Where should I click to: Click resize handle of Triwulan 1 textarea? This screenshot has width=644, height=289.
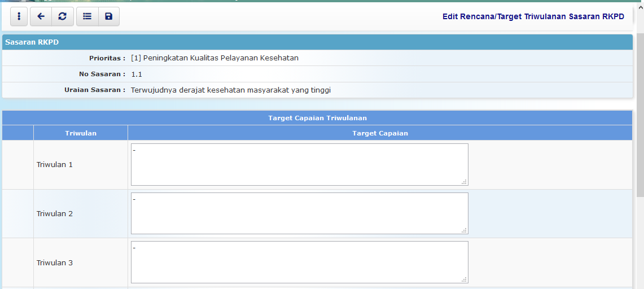[x=464, y=182]
